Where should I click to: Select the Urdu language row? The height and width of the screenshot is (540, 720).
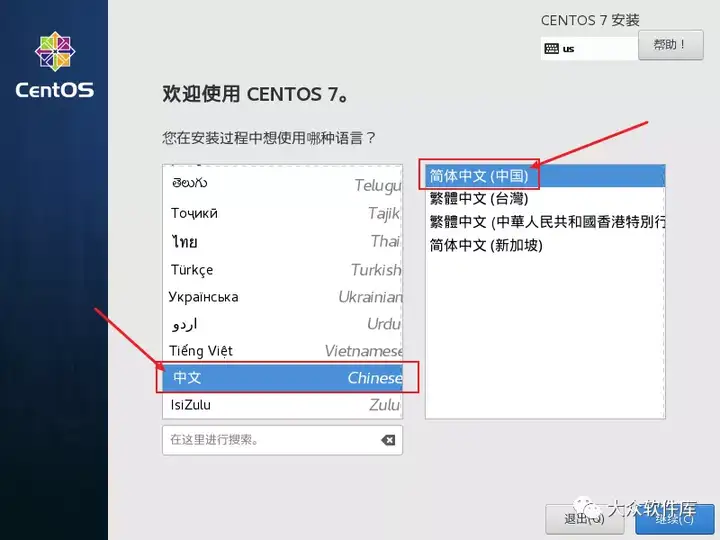click(282, 324)
